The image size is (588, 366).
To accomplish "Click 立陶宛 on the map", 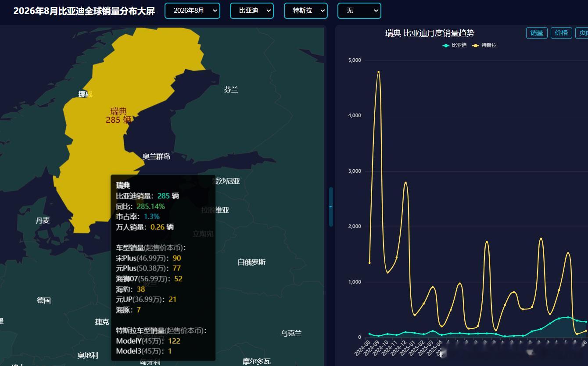I will pyautogui.click(x=203, y=234).
